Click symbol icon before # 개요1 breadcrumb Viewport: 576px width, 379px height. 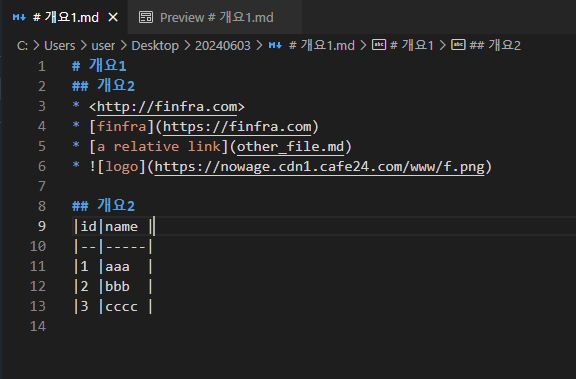point(379,45)
